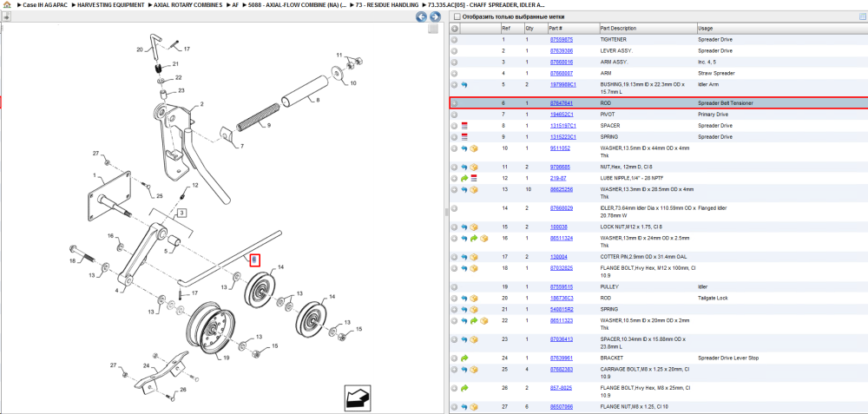Viewport: 868px width, 414px height.
Task: Select callout 6 on the diagram
Action: [254, 259]
